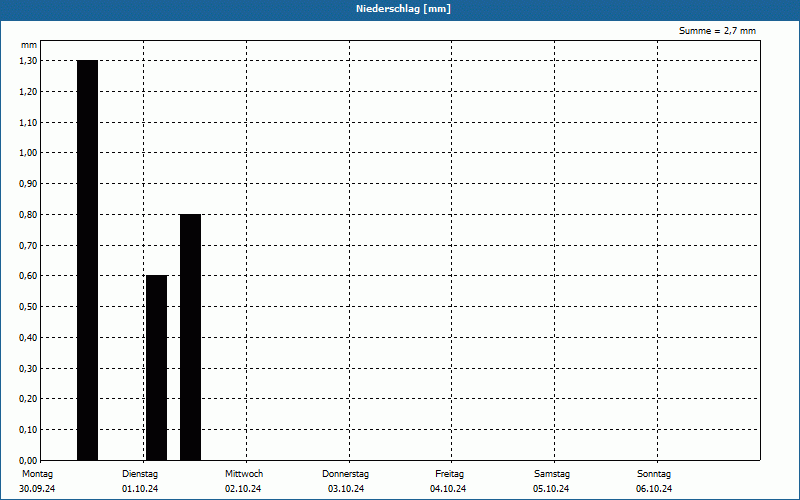
Task: Click the "Summe = 2,7 mm" total label
Action: (717, 31)
